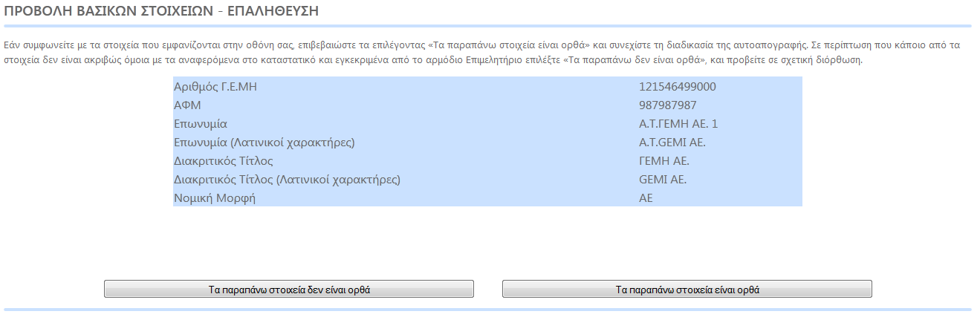The height and width of the screenshot is (317, 980).
Task: Click 'Τα παραπάνω στοιχεία δεν είναι ορθά' button
Action: point(289,290)
